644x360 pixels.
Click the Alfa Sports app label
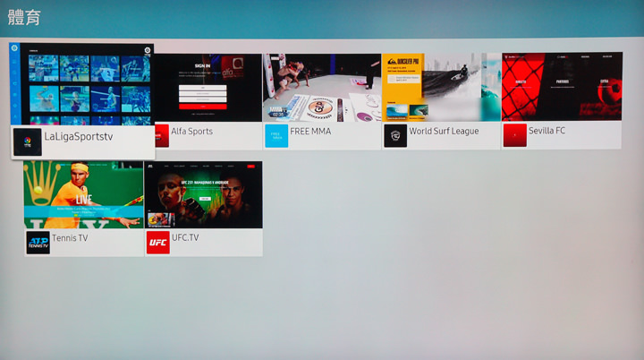click(192, 132)
